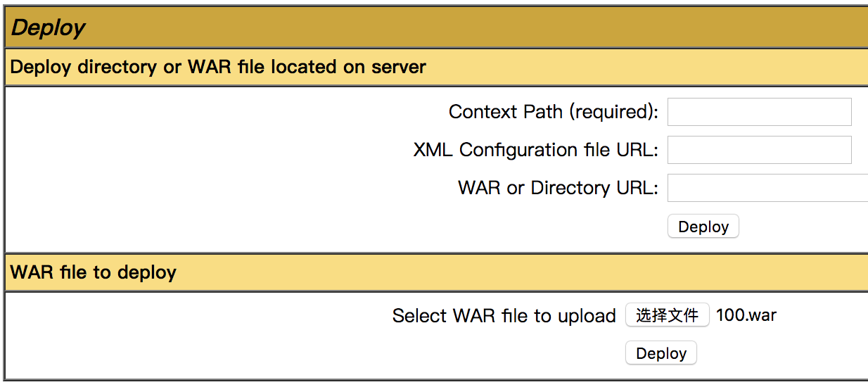Click the word "upload" beside the 选择文件 button
Image resolution: width=868 pixels, height=387 pixels.
point(587,316)
